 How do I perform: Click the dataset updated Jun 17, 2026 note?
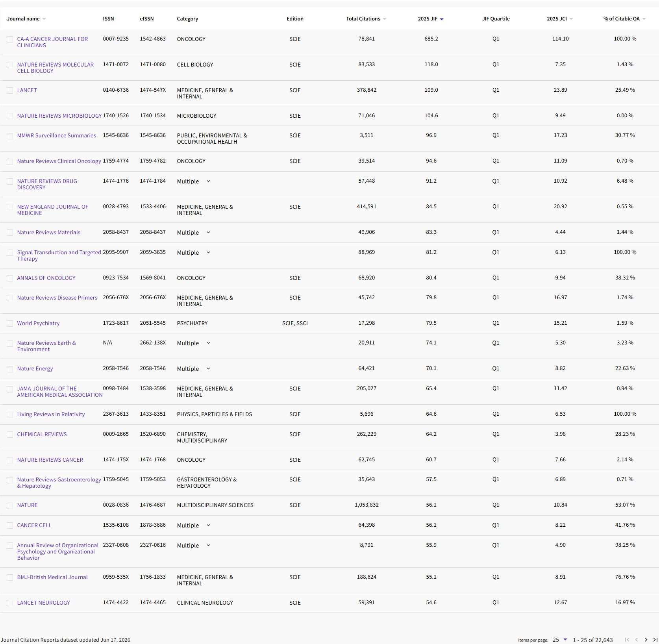coord(65,640)
